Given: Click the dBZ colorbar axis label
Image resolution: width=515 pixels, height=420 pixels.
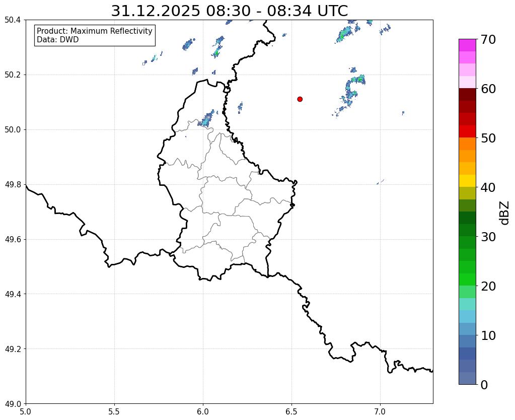Looking at the screenshot, I should pyautogui.click(x=505, y=213).
